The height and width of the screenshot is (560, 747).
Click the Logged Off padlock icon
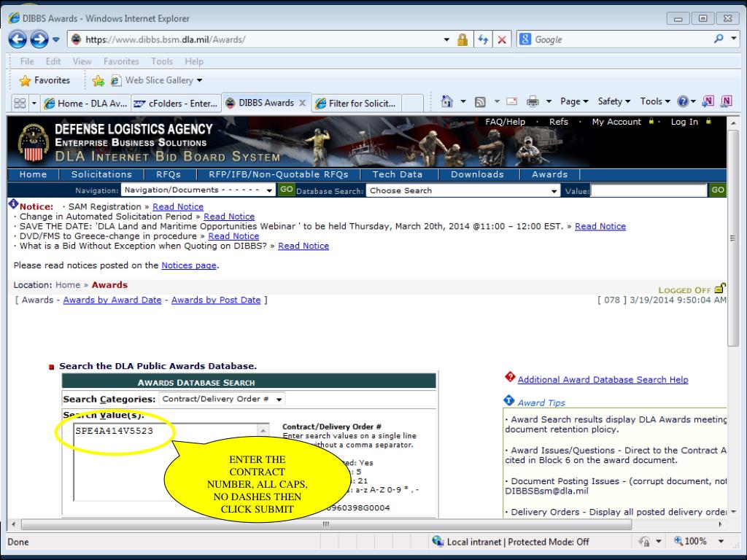(720, 288)
